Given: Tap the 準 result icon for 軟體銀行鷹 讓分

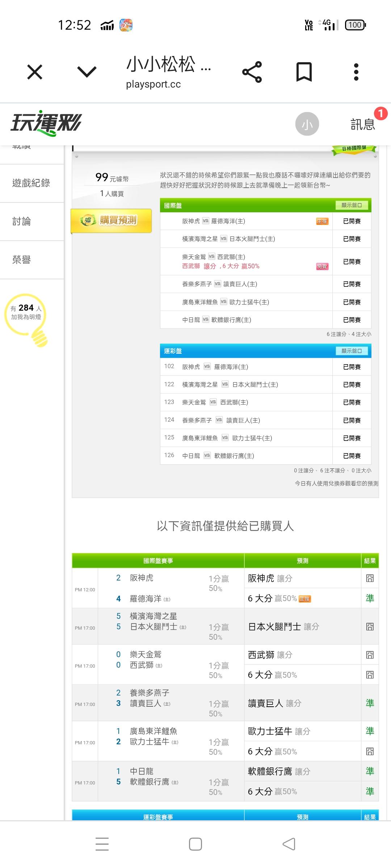Looking at the screenshot, I should click(370, 771).
